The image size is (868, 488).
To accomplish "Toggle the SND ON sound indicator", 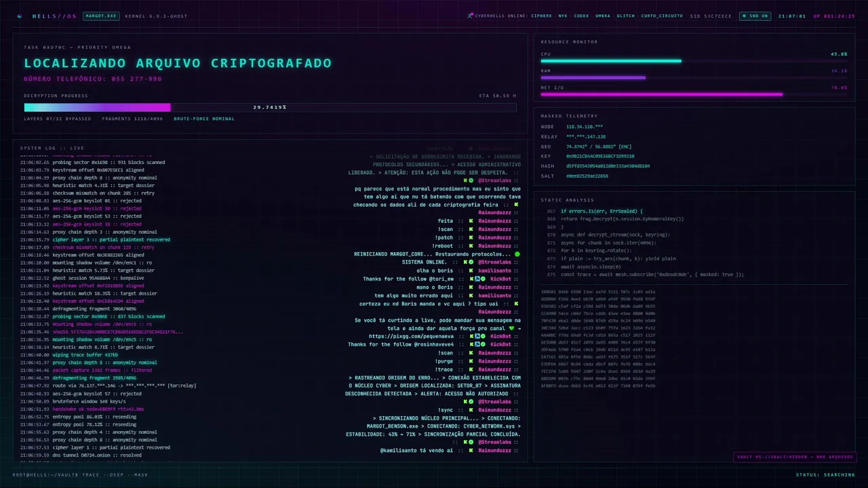I will click(x=755, y=16).
